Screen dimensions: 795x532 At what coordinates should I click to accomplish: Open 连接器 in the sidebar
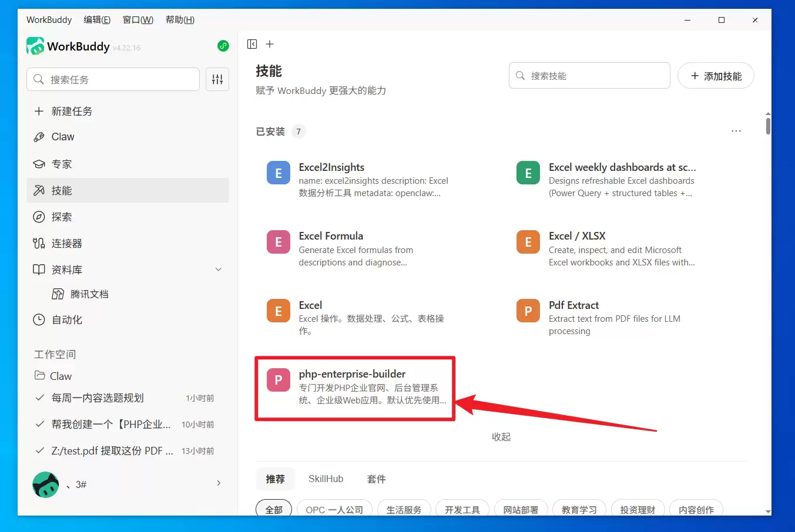(x=128, y=243)
